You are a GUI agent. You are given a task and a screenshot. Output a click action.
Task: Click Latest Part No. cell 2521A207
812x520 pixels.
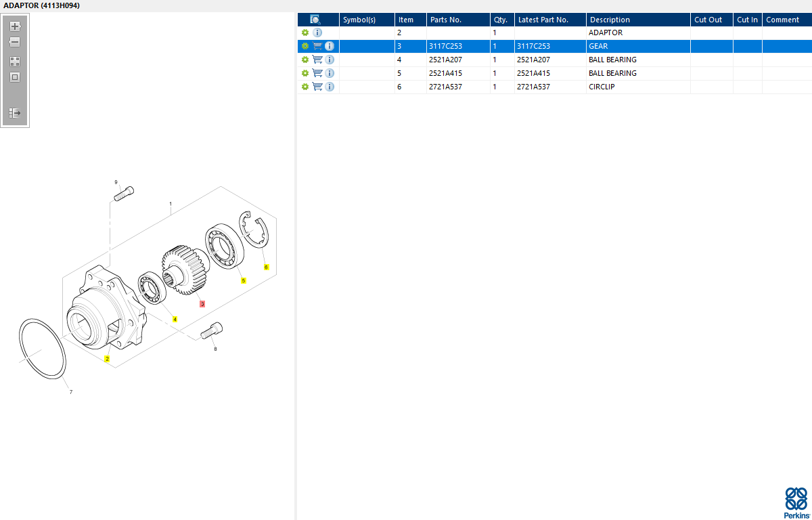(550, 60)
